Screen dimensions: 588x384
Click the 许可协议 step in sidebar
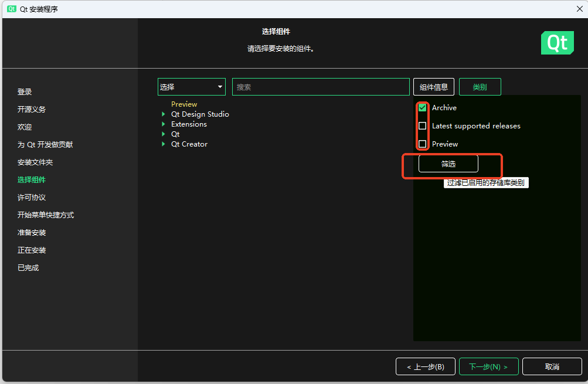(x=32, y=197)
